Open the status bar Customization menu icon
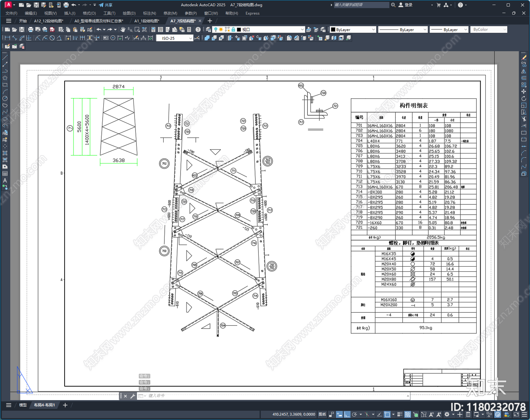 (x=524, y=414)
